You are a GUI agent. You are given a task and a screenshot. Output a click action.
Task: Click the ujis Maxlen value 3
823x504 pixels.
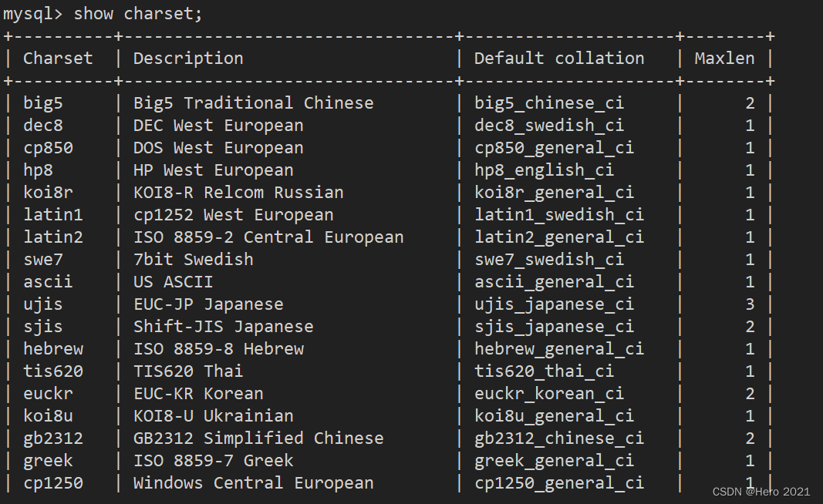click(750, 304)
